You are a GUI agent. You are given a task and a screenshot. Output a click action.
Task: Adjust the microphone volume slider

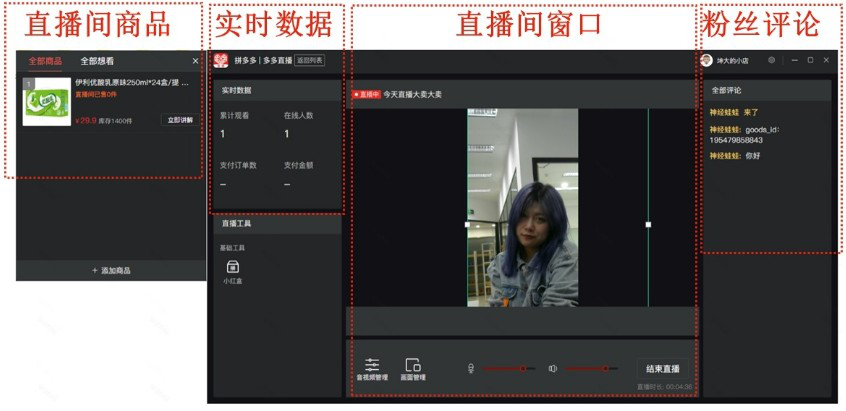pos(509,369)
